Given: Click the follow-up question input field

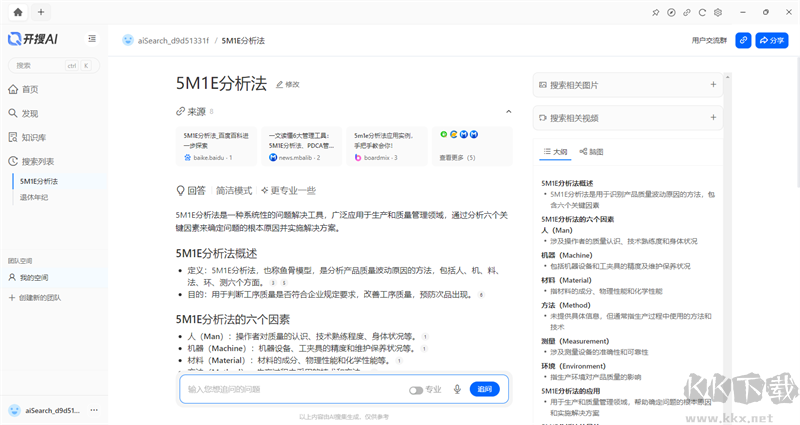Looking at the screenshot, I should (290, 389).
